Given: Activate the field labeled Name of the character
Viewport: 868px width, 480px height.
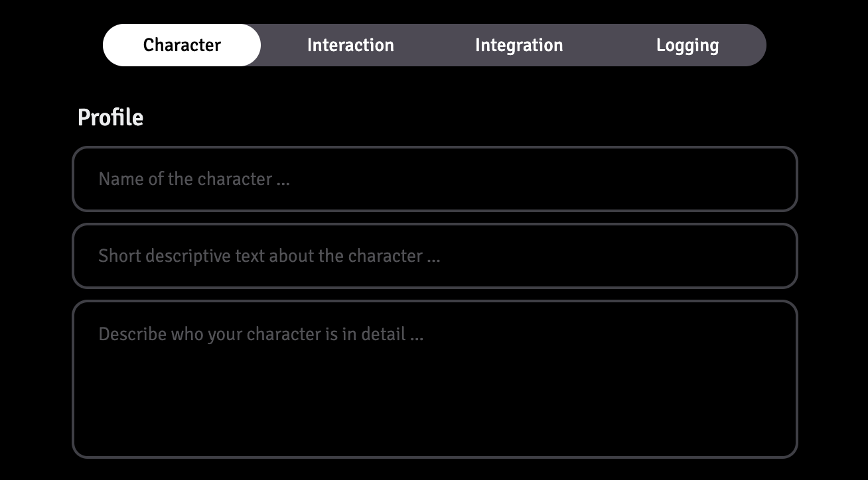Looking at the screenshot, I should coord(435,179).
